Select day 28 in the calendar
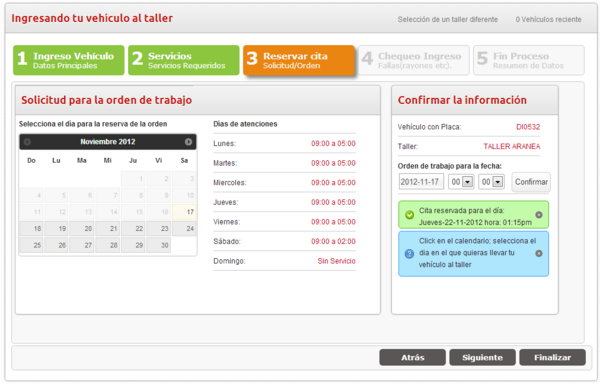This screenshot has height=384, width=600. [108, 245]
